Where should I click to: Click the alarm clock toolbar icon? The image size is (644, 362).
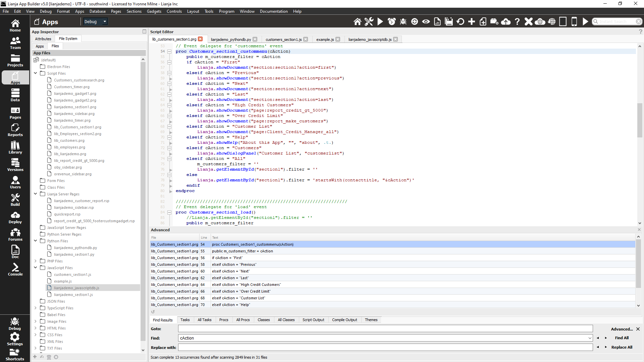(391, 22)
